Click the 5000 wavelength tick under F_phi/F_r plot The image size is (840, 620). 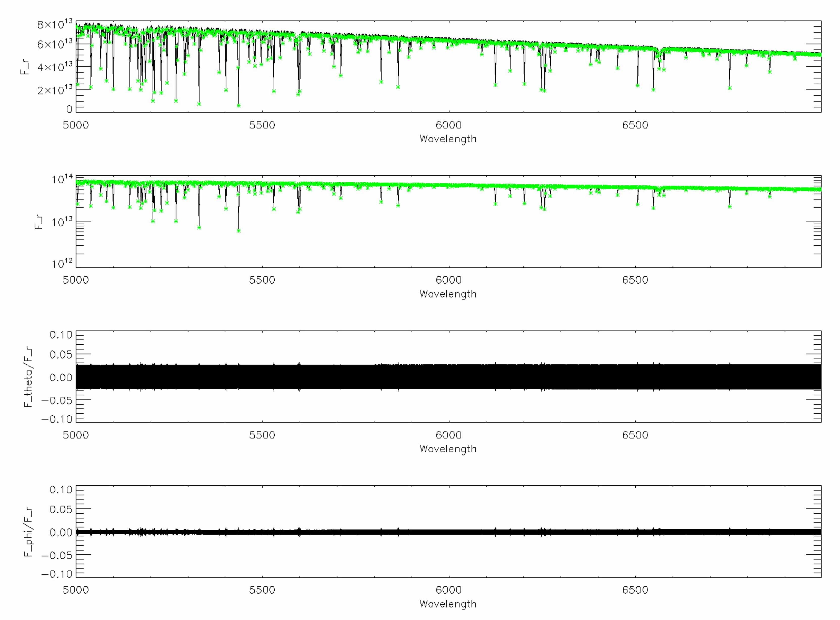point(76,590)
